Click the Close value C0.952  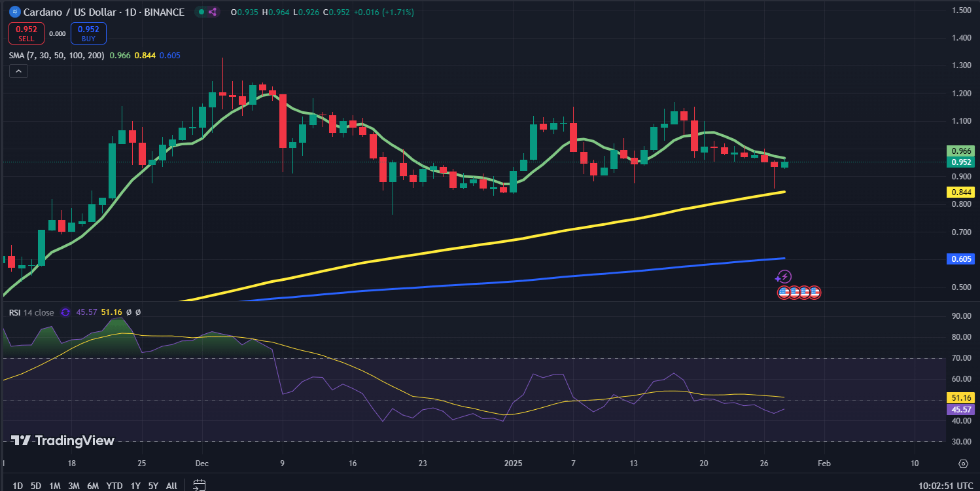(x=338, y=12)
